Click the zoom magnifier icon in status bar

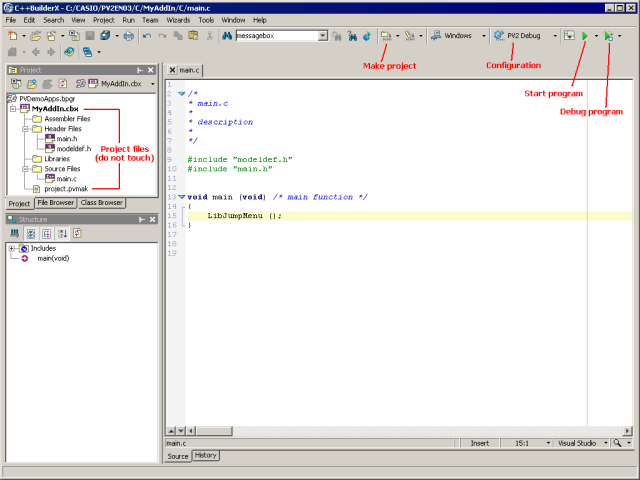pos(617,443)
